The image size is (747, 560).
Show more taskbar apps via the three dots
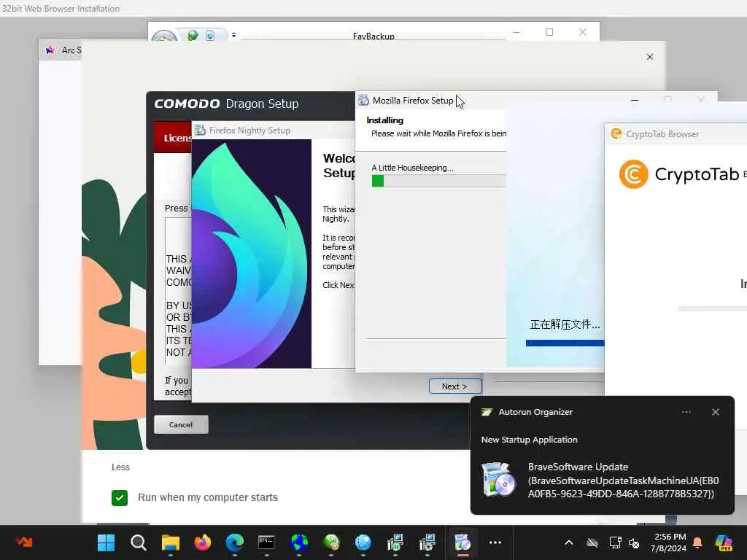point(495,542)
